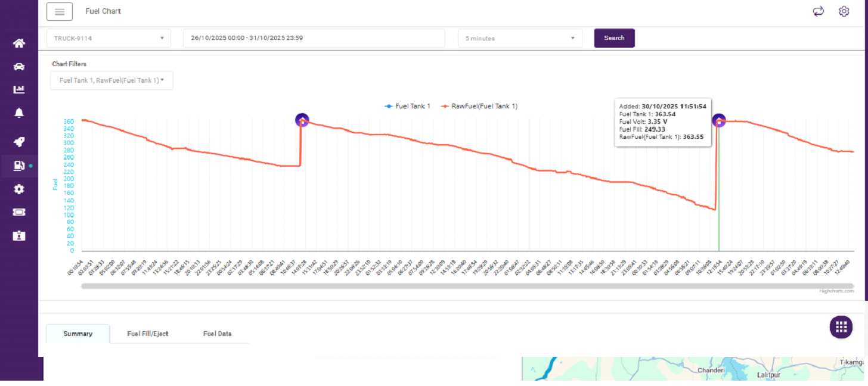This screenshot has width=868, height=386.
Task: Expand the TRUCK-9114 vehicle dropdown
Action: pyautogui.click(x=108, y=38)
